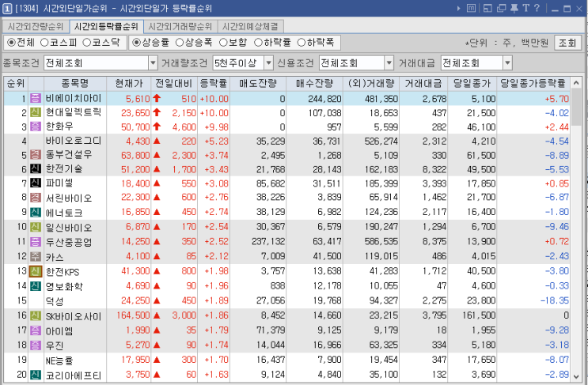This screenshot has height=385, width=588.
Task: Click the 거래대금 column header
Action: [423, 83]
